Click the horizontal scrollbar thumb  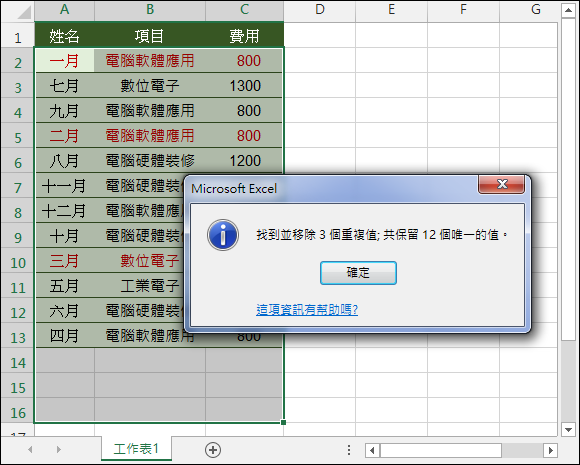(441, 450)
